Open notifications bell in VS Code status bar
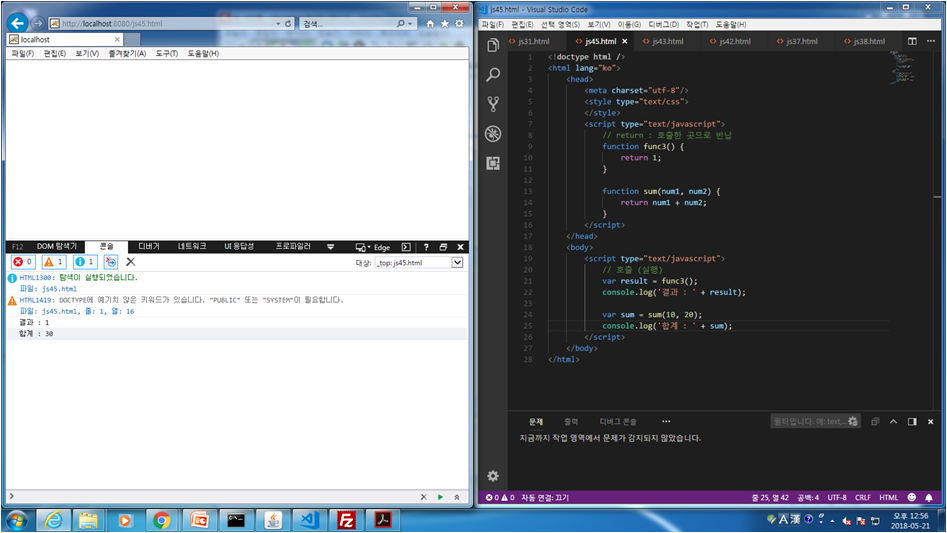 (x=929, y=497)
